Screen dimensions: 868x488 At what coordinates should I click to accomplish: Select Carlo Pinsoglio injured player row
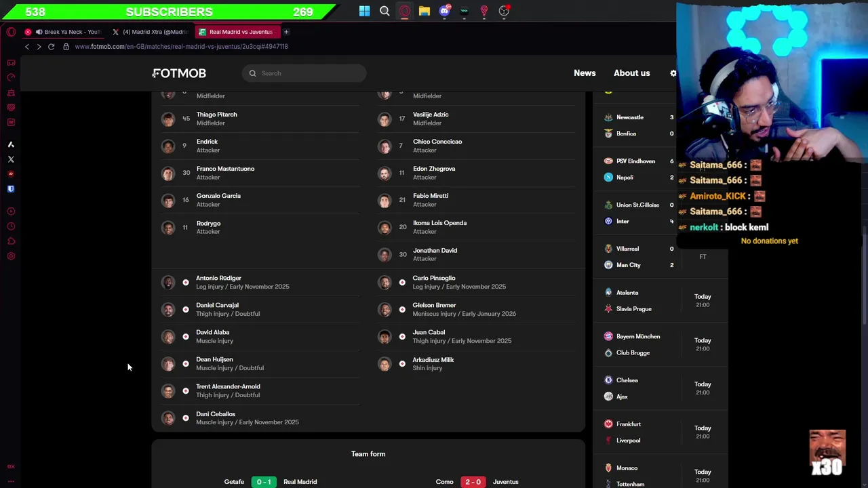(x=477, y=282)
